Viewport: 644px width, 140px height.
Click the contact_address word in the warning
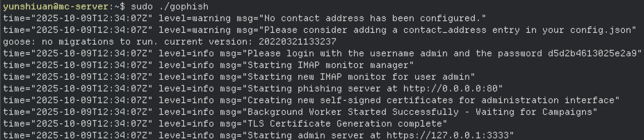445,30
